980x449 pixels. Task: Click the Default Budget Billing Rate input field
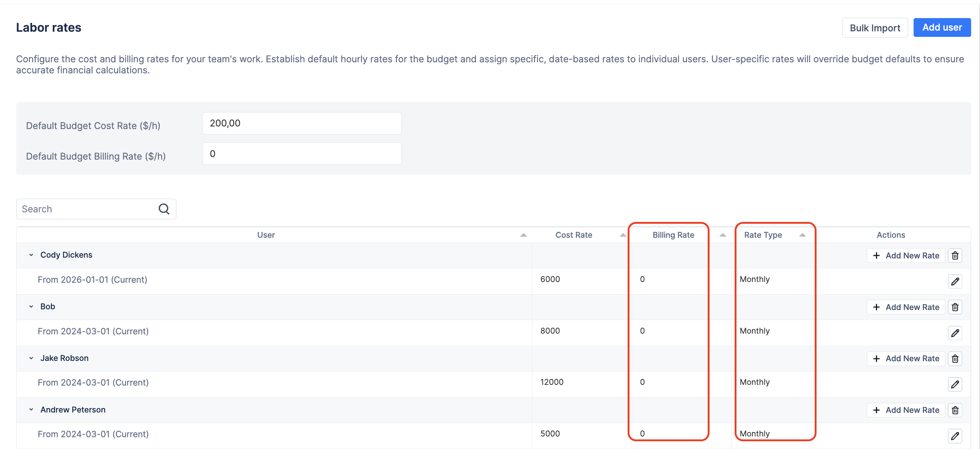302,153
